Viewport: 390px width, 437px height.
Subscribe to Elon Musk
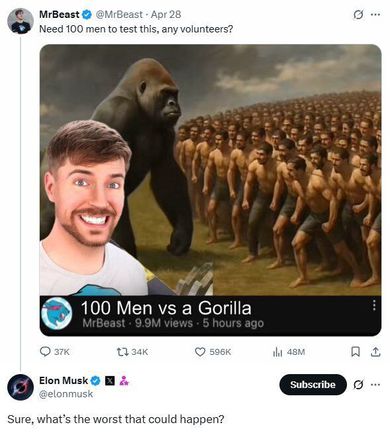coord(313,385)
